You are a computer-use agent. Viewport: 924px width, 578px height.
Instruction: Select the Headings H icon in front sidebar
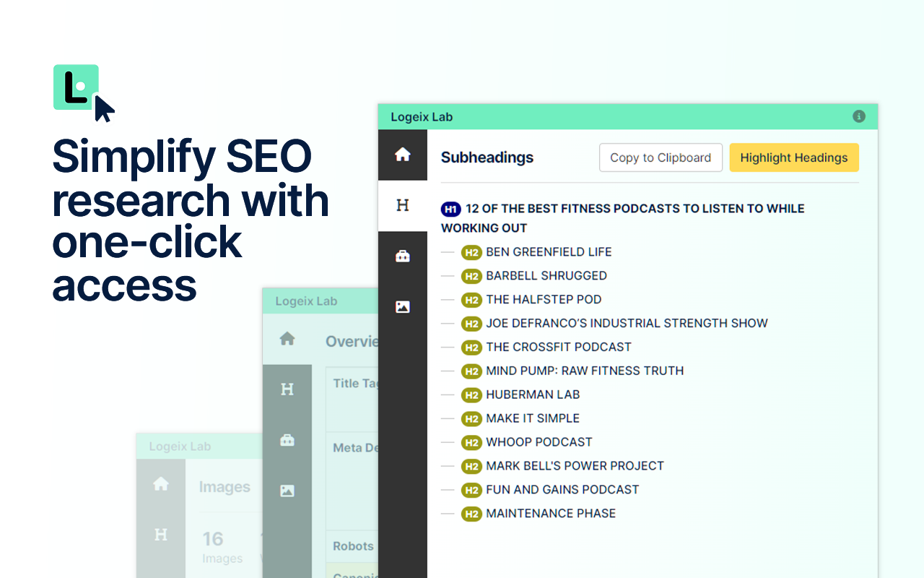[403, 205]
